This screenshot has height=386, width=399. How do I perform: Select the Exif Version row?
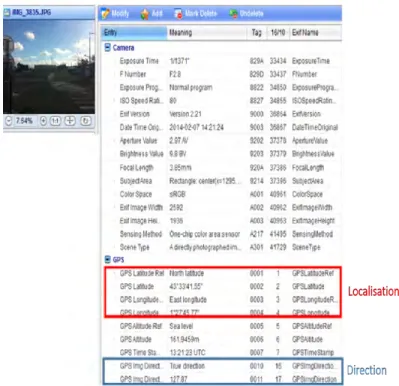point(222,114)
